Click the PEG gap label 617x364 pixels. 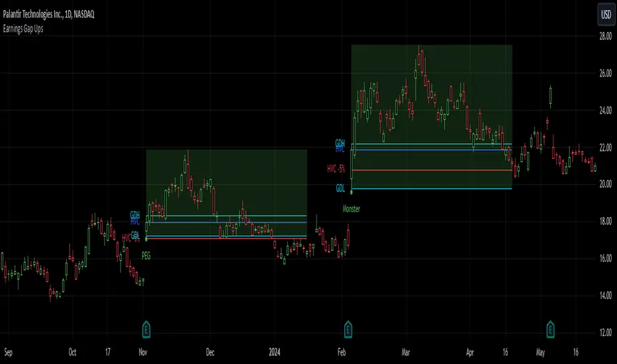(146, 256)
